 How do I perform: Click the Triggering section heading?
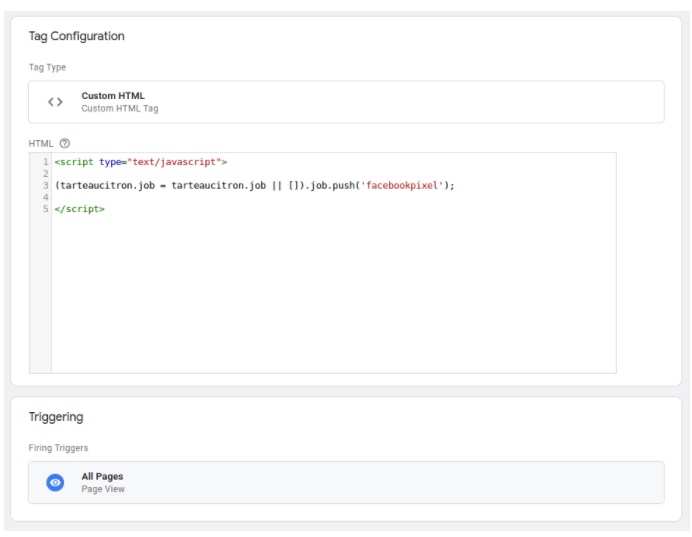pos(56,417)
